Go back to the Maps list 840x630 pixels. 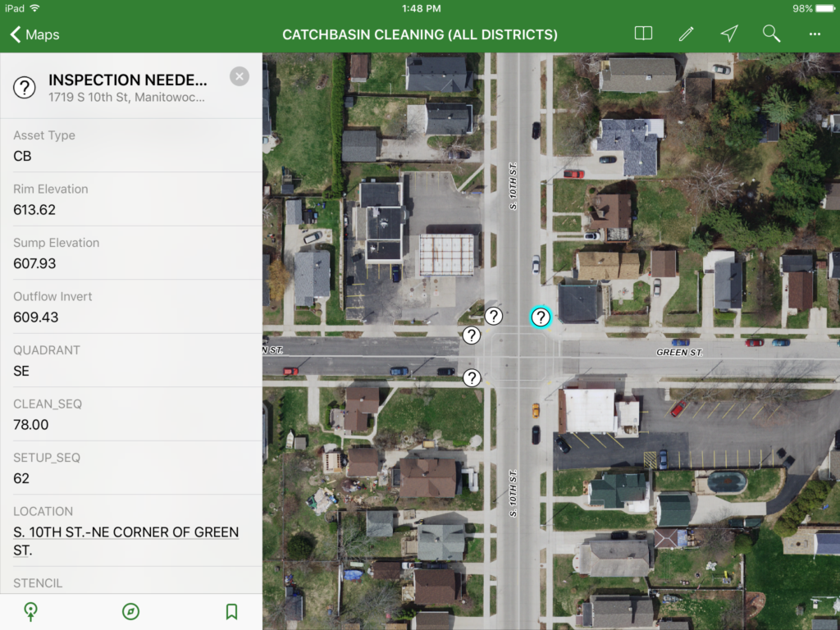tap(34, 34)
